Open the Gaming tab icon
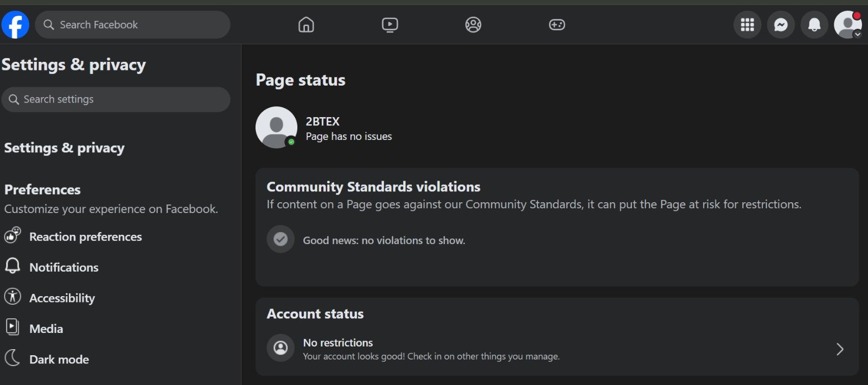 point(557,24)
